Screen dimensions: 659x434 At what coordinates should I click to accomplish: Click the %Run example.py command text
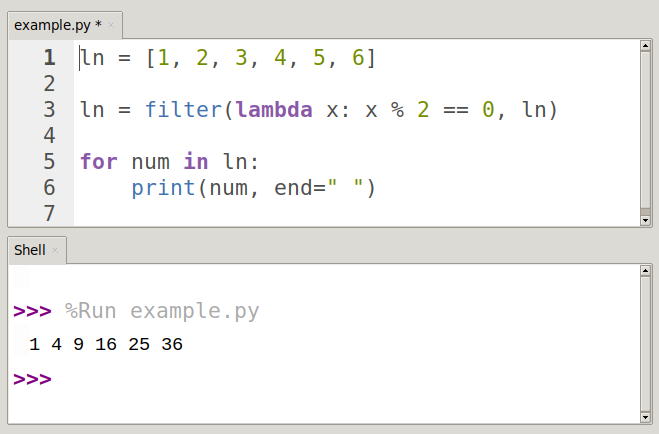[162, 311]
